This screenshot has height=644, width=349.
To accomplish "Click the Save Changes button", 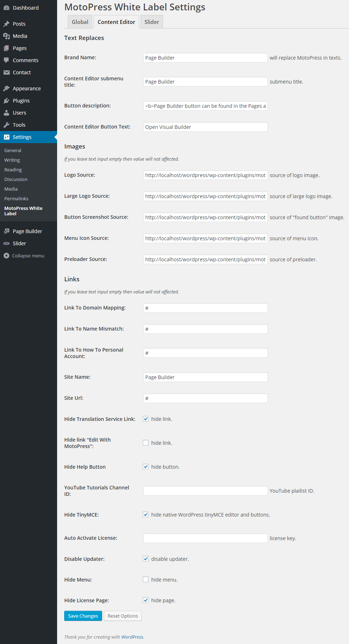I will (x=83, y=616).
